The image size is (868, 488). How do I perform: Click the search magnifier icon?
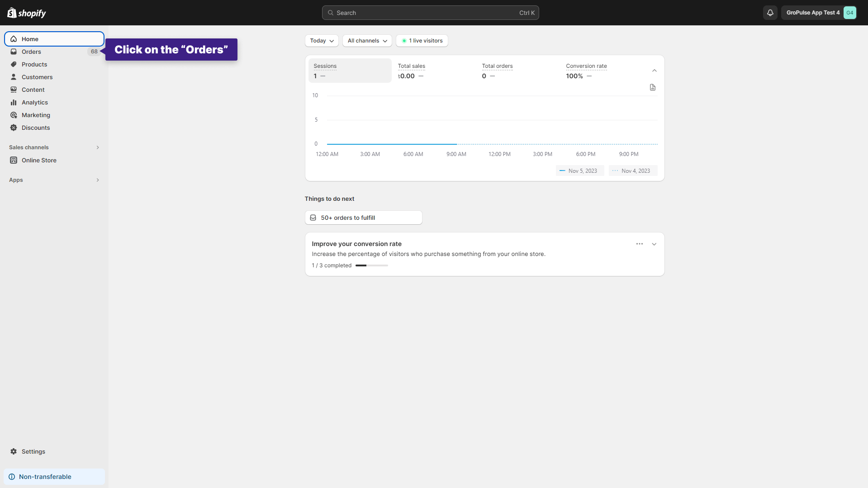(x=331, y=13)
